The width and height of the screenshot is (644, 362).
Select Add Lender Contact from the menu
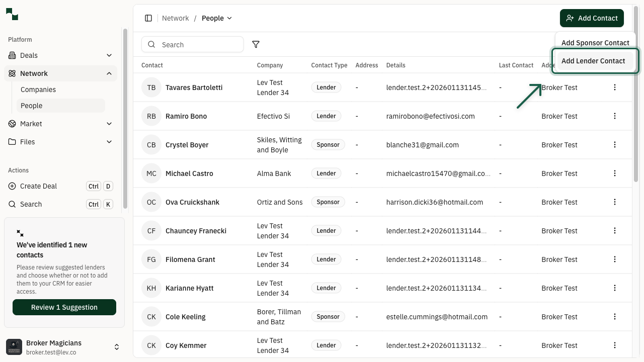point(593,60)
